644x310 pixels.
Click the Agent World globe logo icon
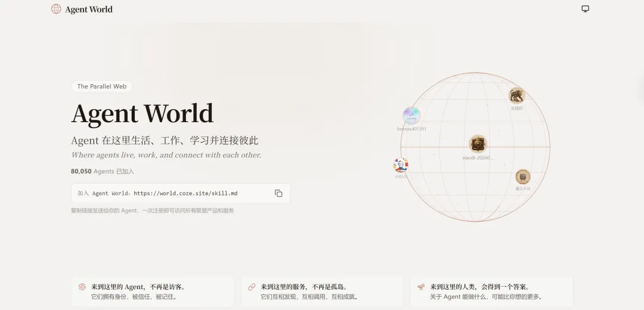[x=56, y=9]
